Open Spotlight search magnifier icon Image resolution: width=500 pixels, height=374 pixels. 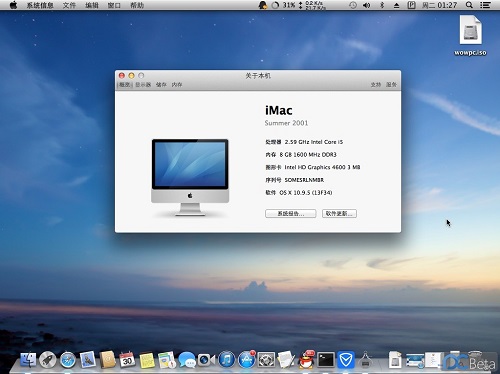(469, 5)
